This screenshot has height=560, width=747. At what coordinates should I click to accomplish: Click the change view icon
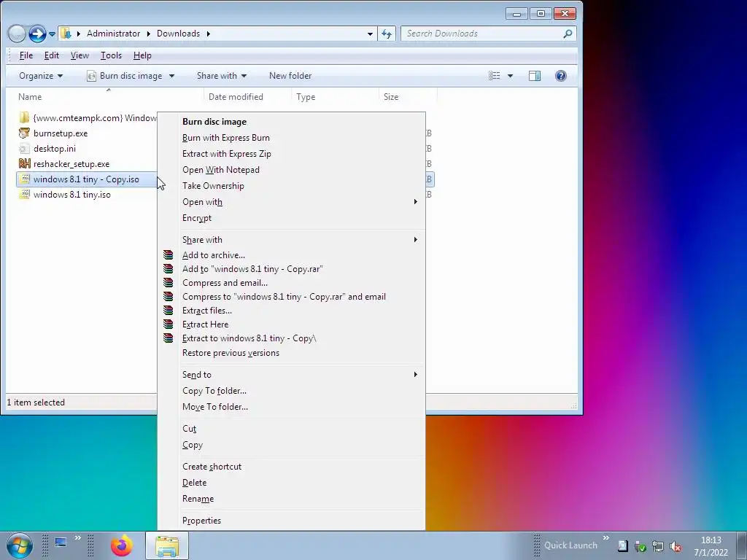click(495, 76)
